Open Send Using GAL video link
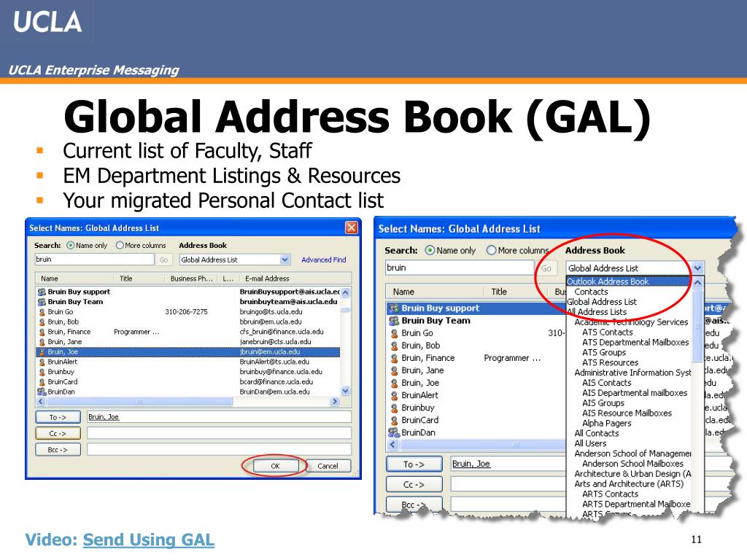Image resolution: width=747 pixels, height=560 pixels. tap(148, 540)
